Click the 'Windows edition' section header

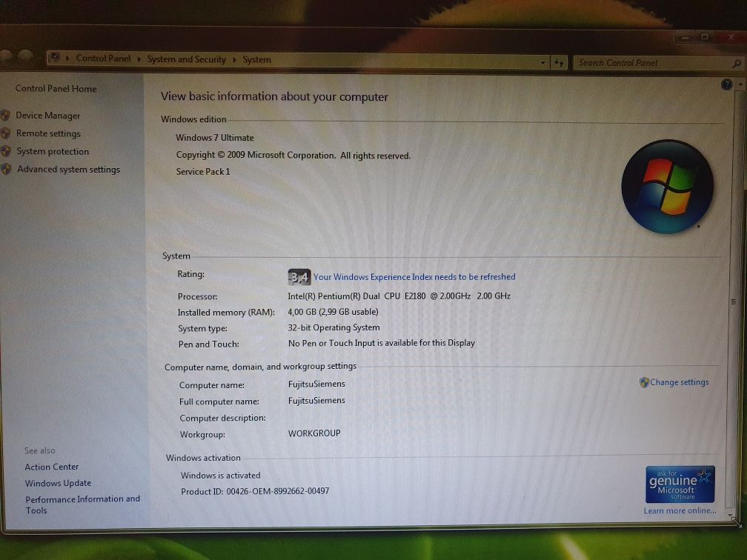[193, 119]
